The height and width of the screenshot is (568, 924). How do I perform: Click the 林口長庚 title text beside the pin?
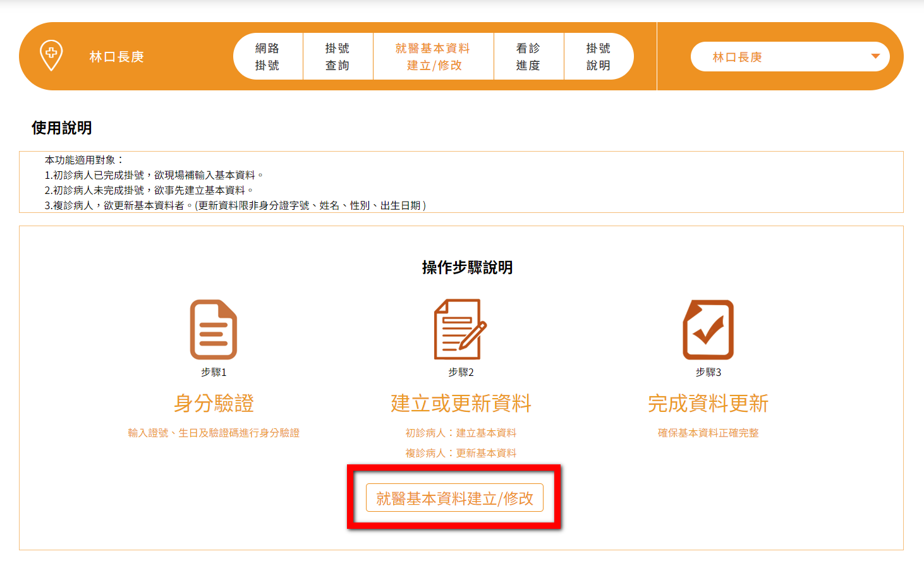coord(117,57)
